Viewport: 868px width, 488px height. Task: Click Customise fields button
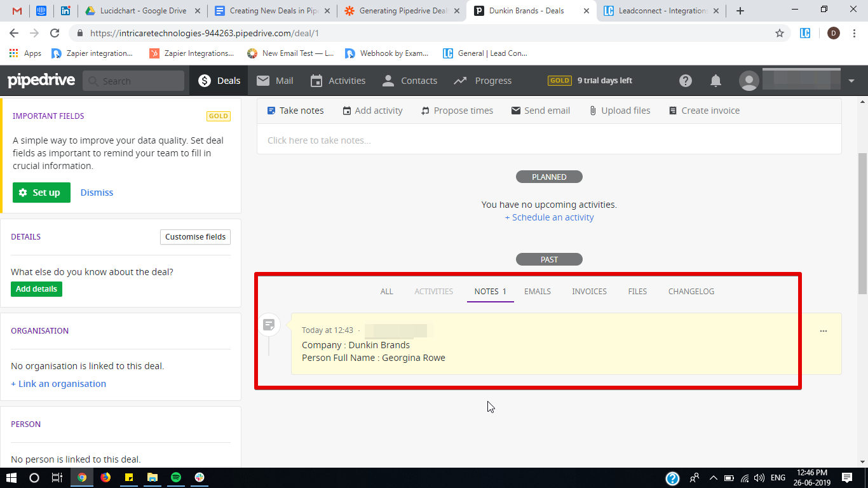pyautogui.click(x=195, y=237)
